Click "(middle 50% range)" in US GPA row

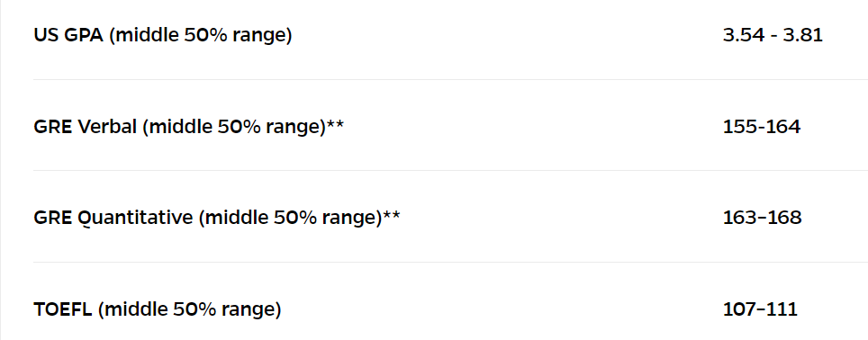coord(201,35)
